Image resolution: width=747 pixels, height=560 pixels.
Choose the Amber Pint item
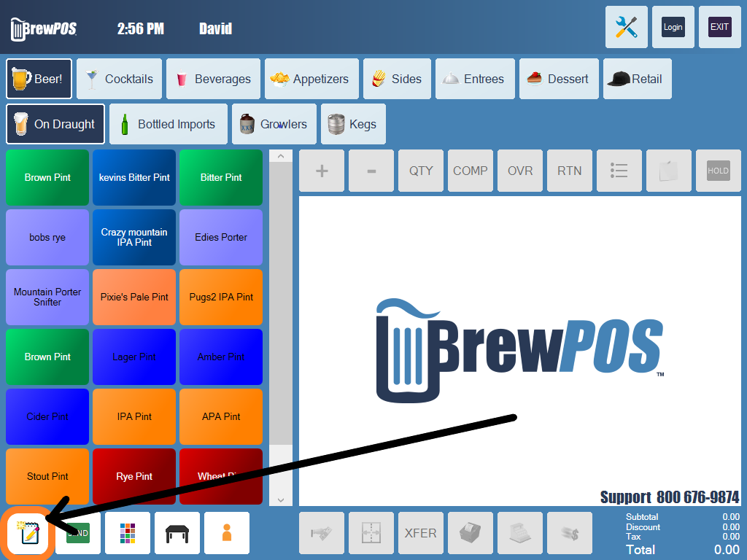click(x=221, y=357)
